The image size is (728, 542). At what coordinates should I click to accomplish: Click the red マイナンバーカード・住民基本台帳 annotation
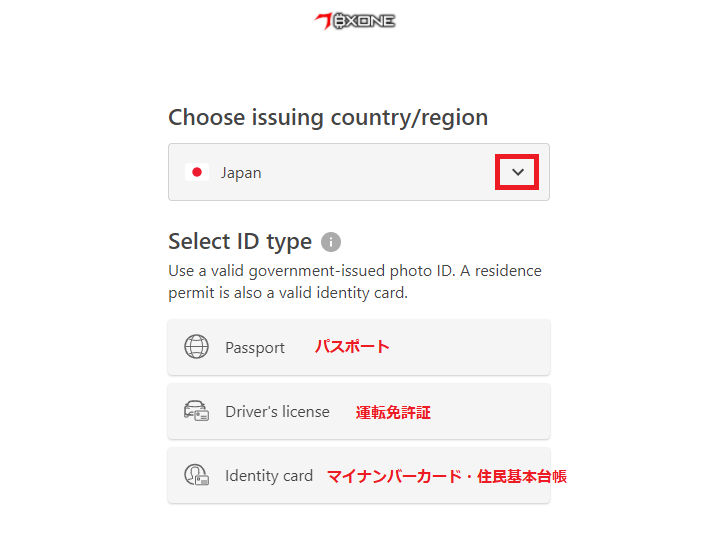[x=446, y=476]
